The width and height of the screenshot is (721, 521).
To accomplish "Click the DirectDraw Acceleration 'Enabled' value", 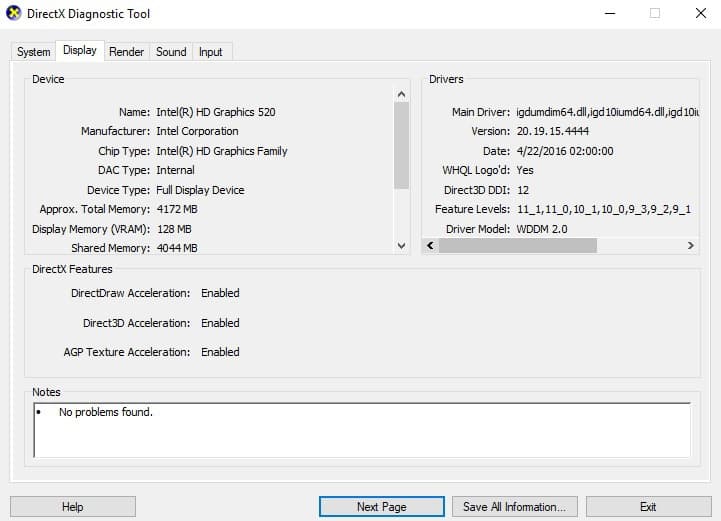I will (x=220, y=293).
